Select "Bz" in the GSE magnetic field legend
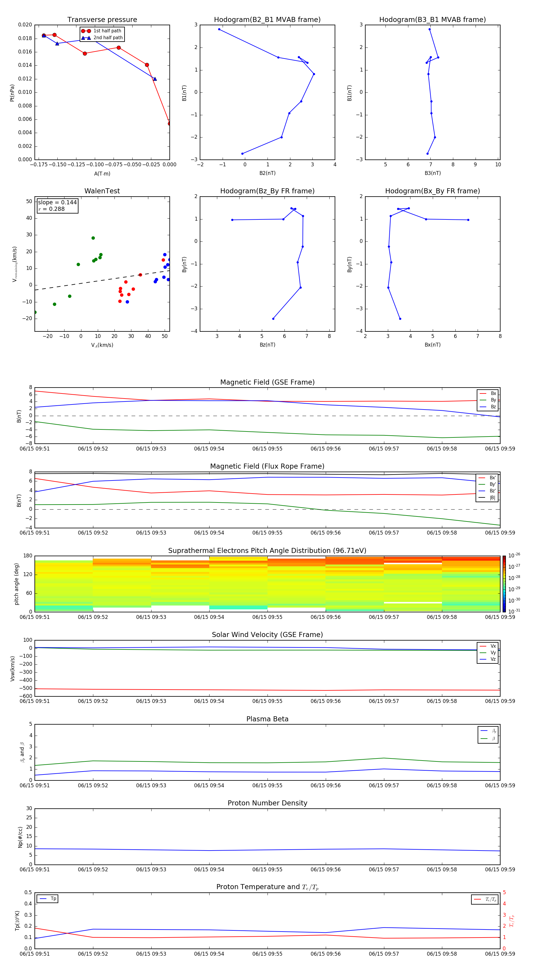Image resolution: width=535 pixels, height=980 pixels. [488, 407]
